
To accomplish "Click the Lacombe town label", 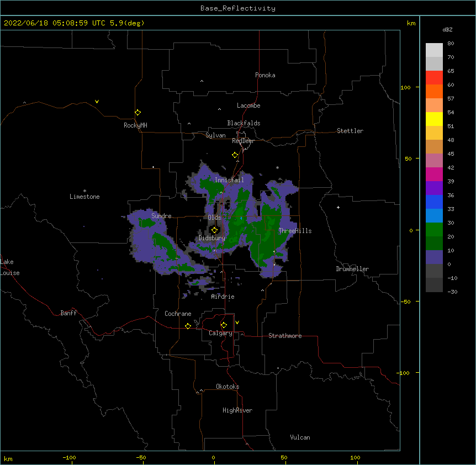I will tap(248, 105).
